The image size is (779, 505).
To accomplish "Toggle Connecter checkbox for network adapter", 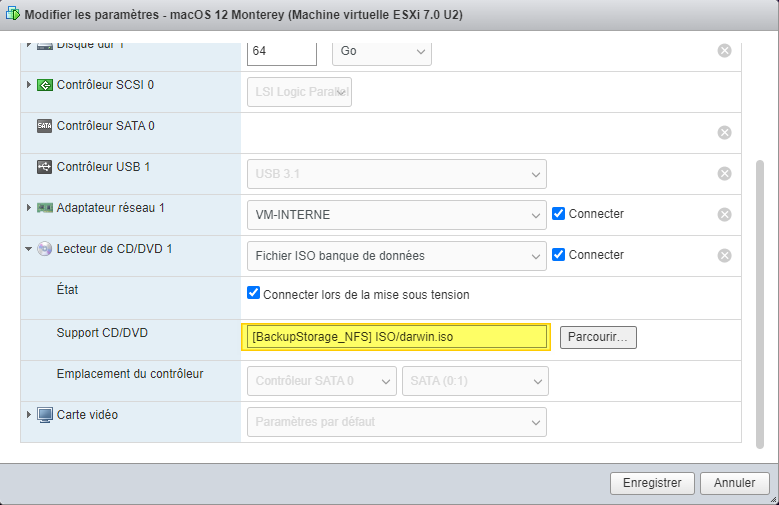I will pyautogui.click(x=558, y=213).
